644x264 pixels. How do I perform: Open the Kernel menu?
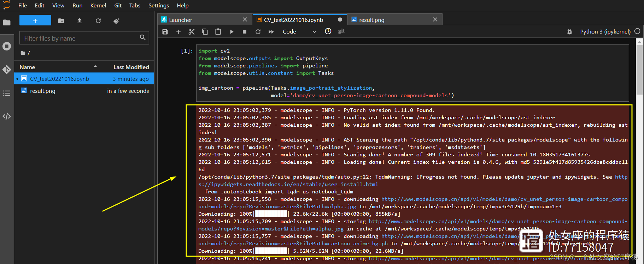pyautogui.click(x=98, y=5)
